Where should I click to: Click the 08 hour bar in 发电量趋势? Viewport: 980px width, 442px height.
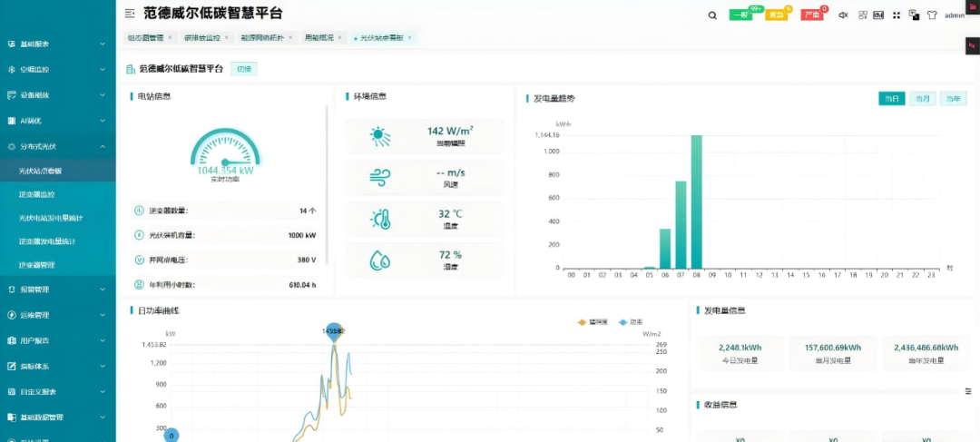696,201
